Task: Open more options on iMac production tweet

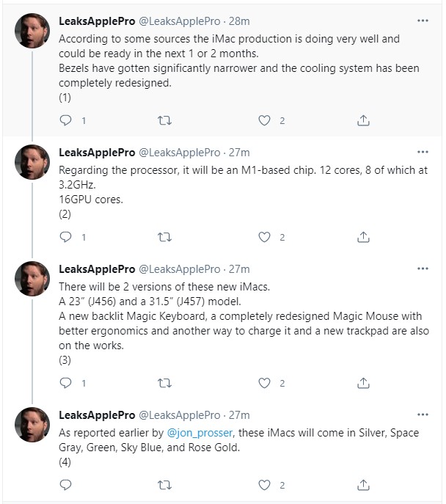Action: tap(423, 21)
